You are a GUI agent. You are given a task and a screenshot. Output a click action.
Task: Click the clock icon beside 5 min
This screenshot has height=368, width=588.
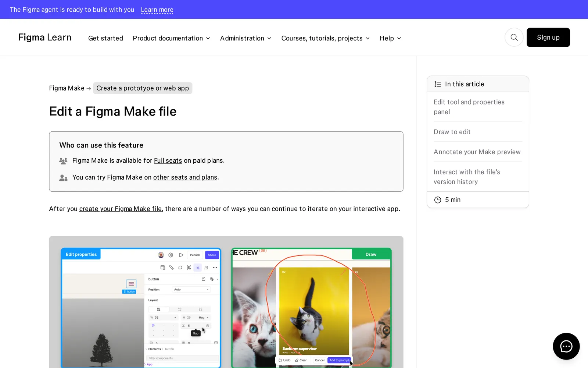pos(437,200)
